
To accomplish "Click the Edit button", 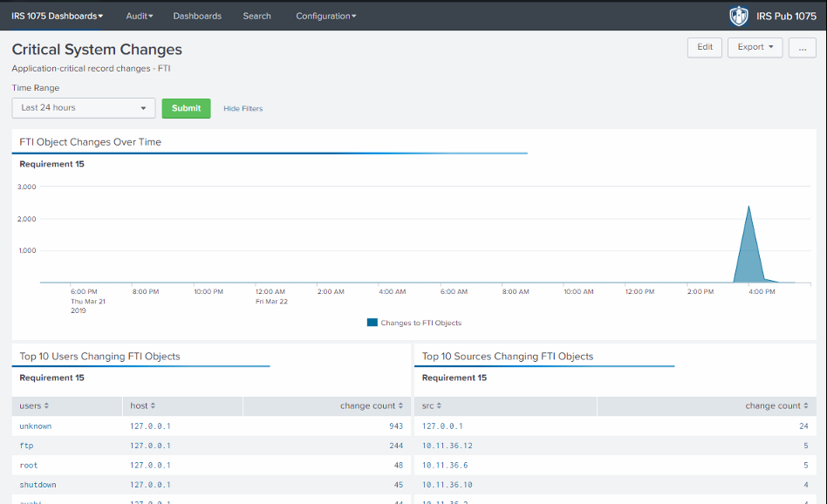I will (705, 47).
